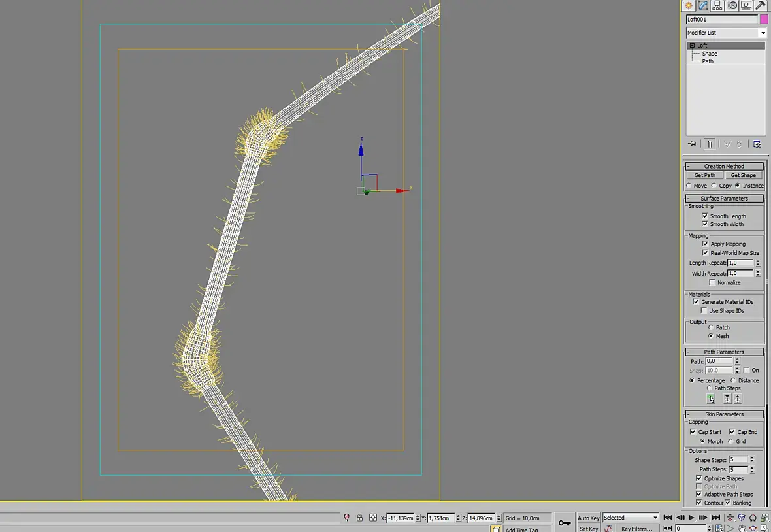The image size is (771, 532).
Task: Go to end frame playback button
Action: 716,517
